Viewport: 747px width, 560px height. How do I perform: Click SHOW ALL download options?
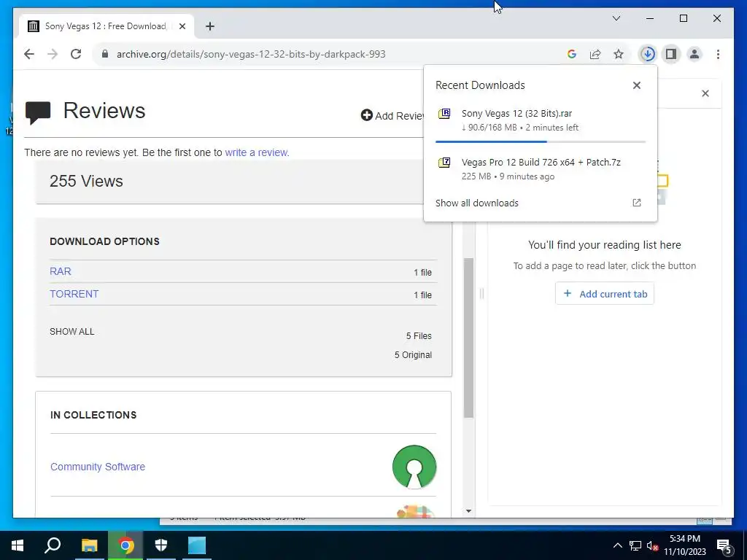pos(72,332)
